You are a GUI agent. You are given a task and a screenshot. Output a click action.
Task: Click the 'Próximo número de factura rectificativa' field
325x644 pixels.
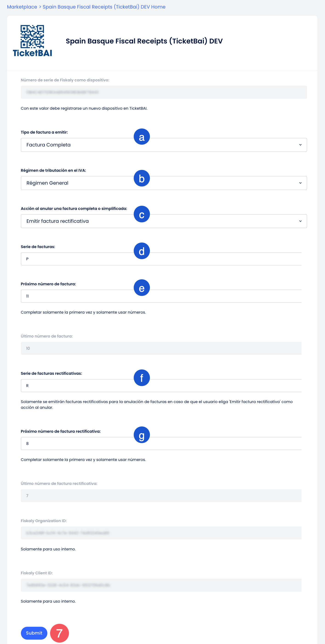coord(161,444)
